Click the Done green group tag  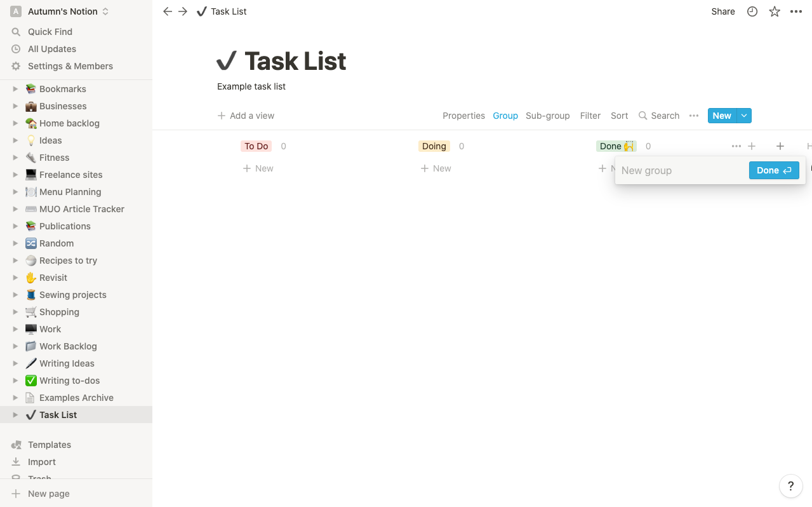pyautogui.click(x=616, y=146)
